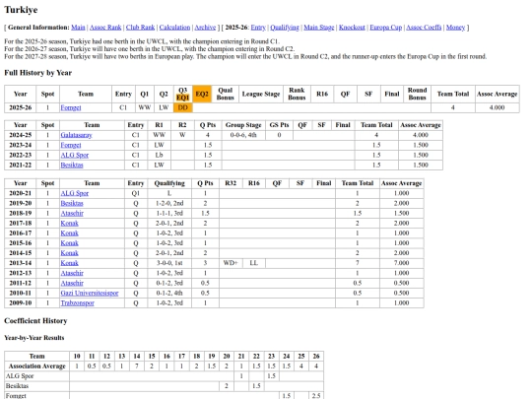Select the 0-0-6, 4th group stage cell
The height and width of the screenshot is (399, 532).
point(243,135)
